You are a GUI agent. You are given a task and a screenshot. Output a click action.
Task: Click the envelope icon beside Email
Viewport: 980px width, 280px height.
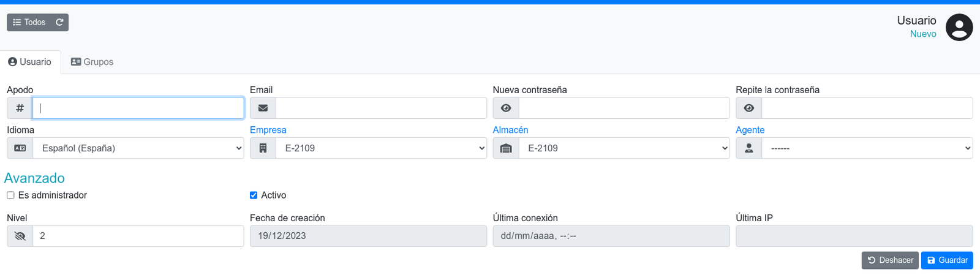tap(263, 108)
